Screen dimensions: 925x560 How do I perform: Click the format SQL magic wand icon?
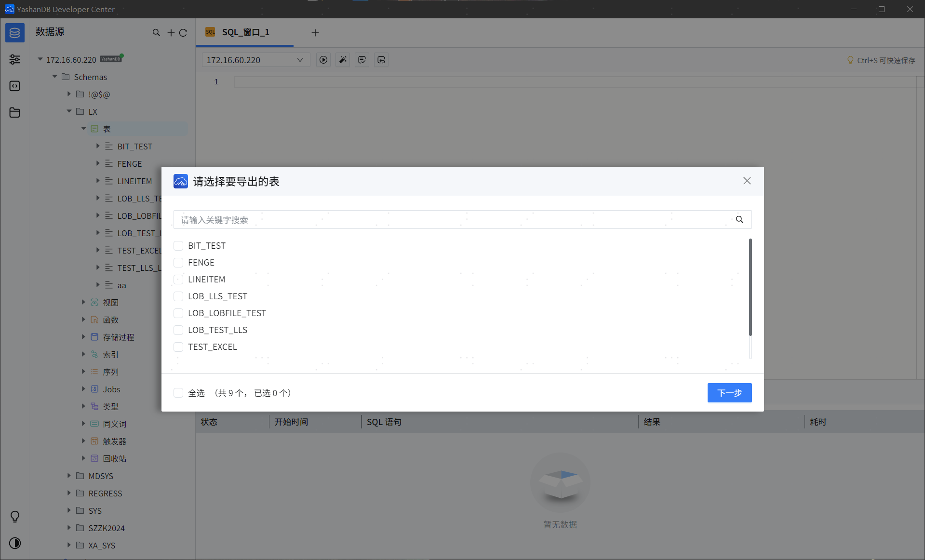343,60
